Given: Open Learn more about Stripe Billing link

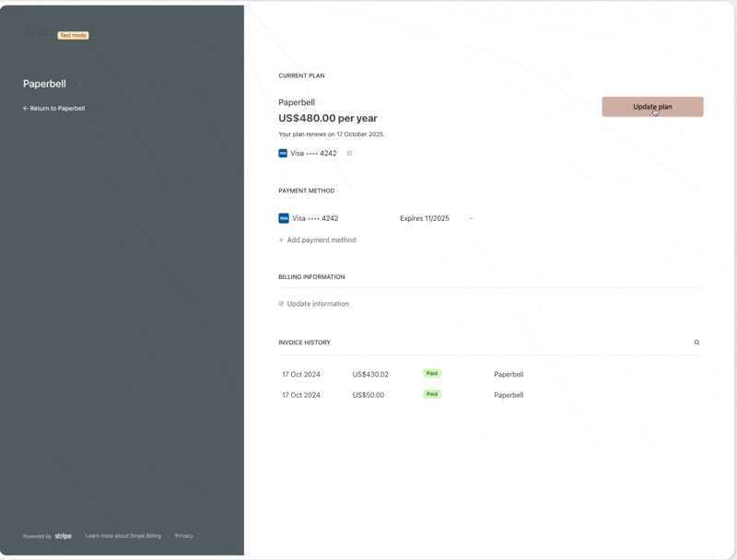Looking at the screenshot, I should click(123, 536).
